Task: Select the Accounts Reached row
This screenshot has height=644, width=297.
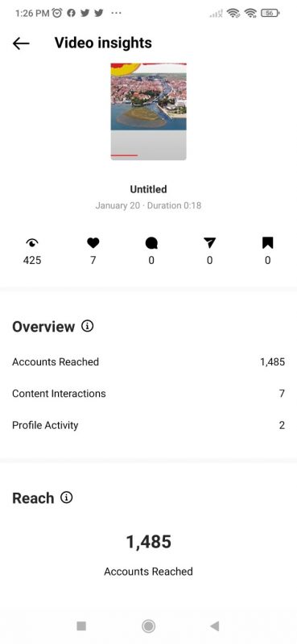Action: [148, 361]
